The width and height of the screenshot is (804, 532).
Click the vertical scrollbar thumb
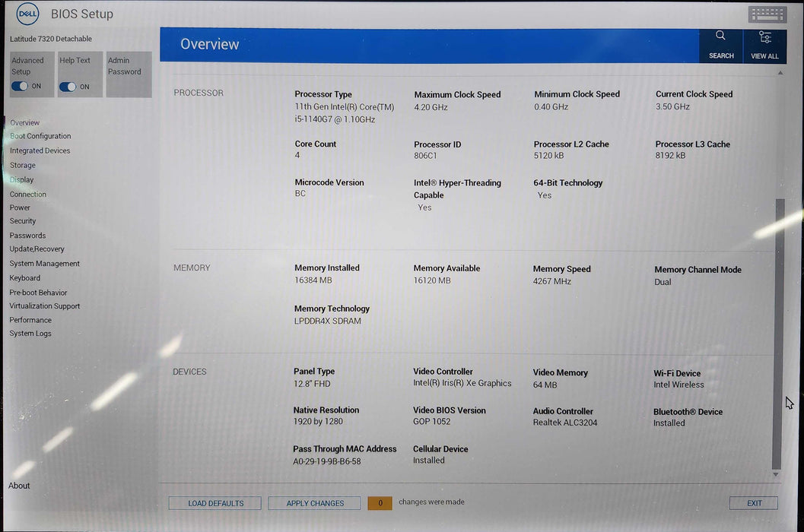tap(776, 334)
